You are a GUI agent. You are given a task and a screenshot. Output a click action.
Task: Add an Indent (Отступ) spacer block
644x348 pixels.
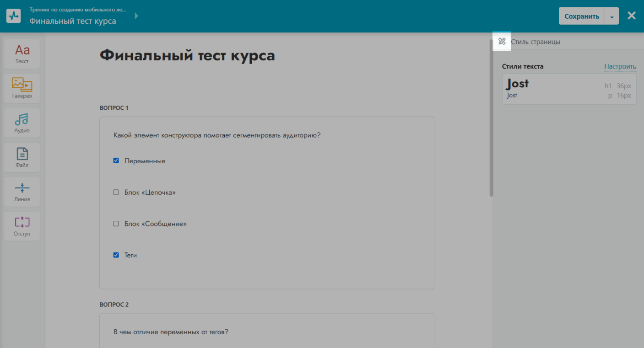tap(22, 226)
